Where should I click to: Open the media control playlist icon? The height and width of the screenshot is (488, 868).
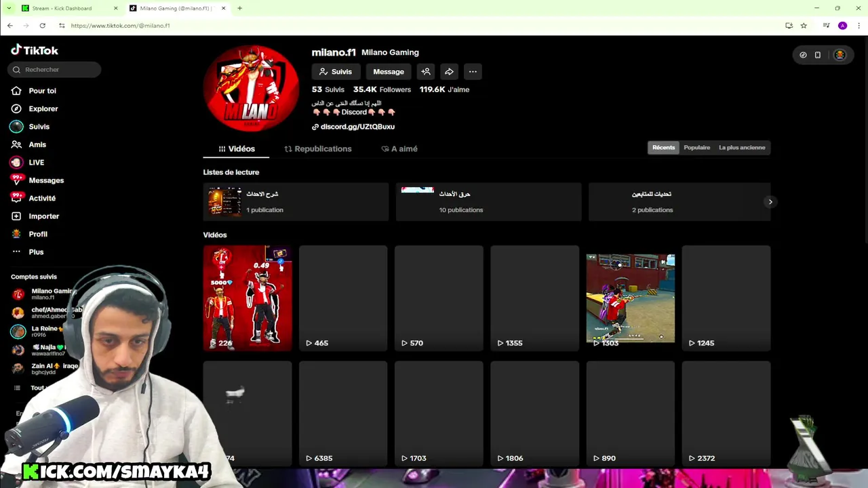(x=826, y=26)
